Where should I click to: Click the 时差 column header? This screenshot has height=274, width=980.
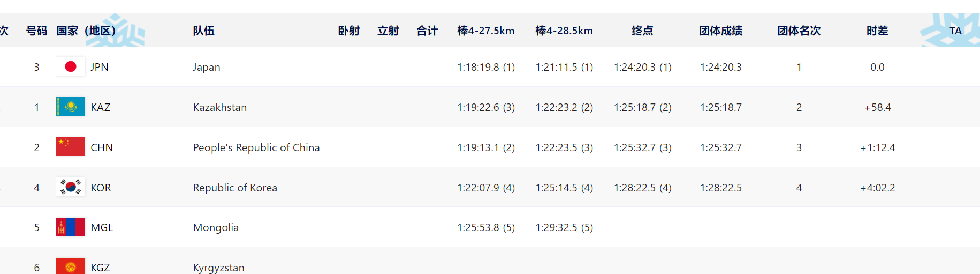point(877,31)
